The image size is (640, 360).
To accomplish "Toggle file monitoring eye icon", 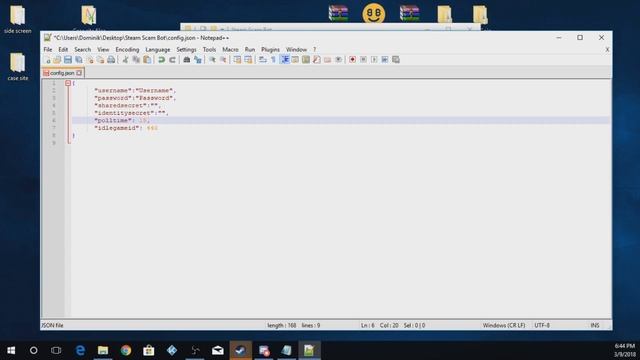I will pyautogui.click(x=338, y=60).
